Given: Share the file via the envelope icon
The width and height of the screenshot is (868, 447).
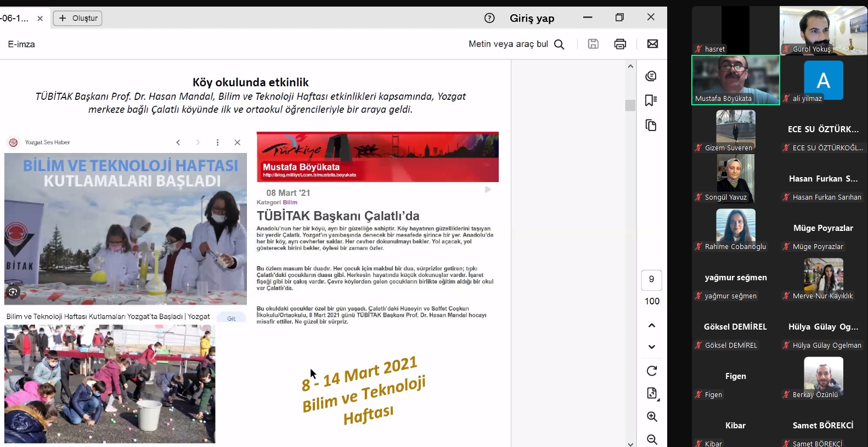Looking at the screenshot, I should tap(652, 44).
